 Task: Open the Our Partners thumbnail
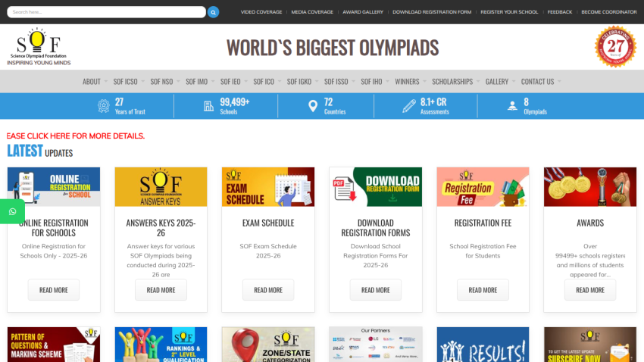tap(375, 345)
